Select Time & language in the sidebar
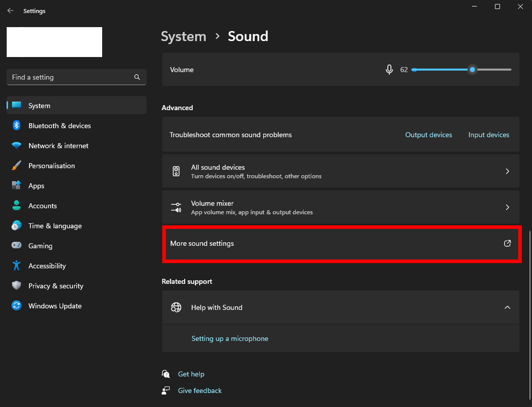The height and width of the screenshot is (407, 532). click(x=55, y=226)
